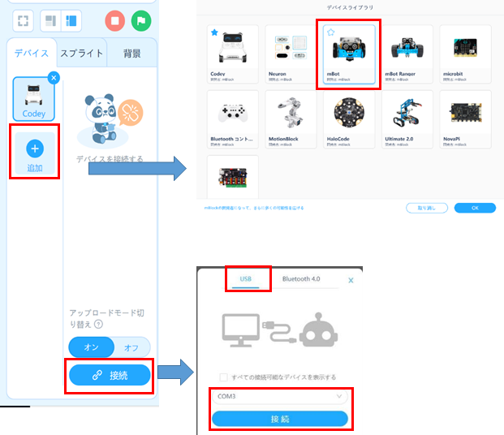Click the 取り消し cancel button
504x435 pixels.
(x=427, y=208)
